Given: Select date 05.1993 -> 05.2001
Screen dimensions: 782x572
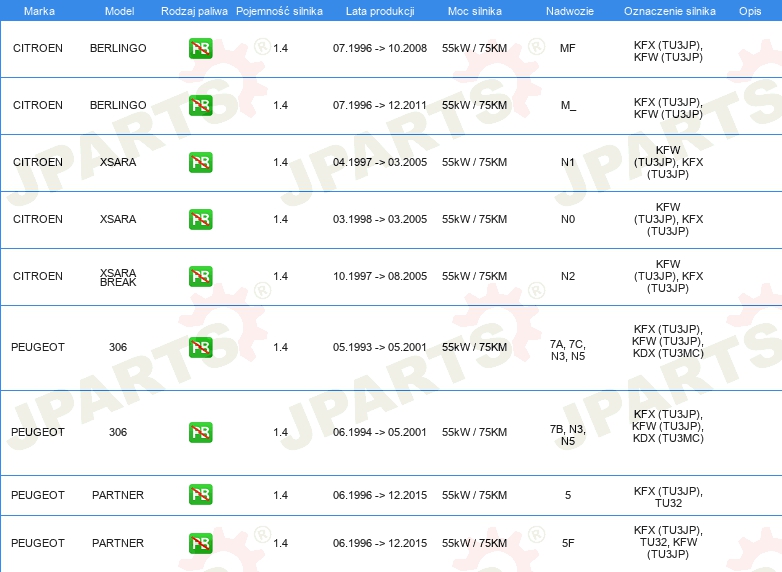Looking at the screenshot, I should (380, 347).
